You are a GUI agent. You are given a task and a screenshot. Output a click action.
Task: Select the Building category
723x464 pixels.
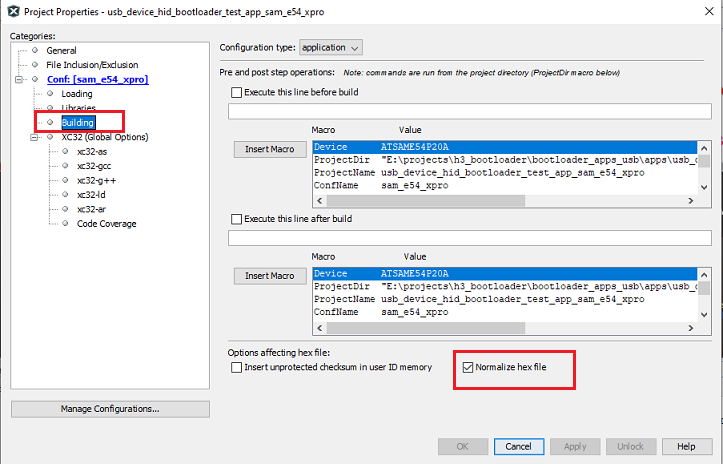pos(77,122)
